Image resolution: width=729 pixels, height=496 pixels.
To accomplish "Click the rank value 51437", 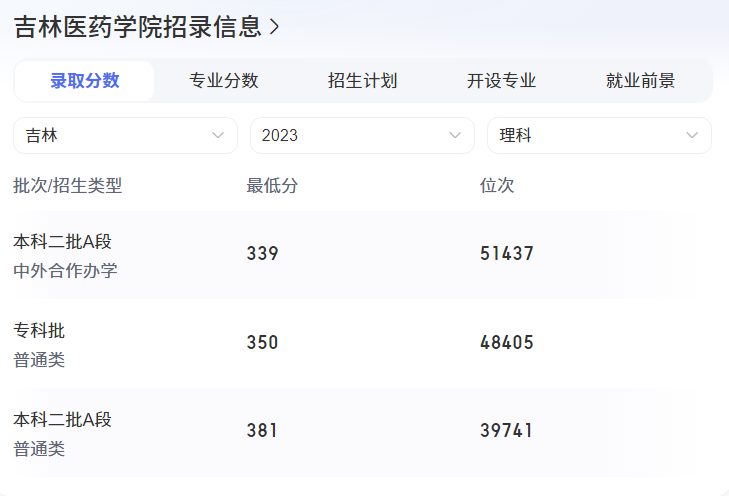I will (x=507, y=253).
